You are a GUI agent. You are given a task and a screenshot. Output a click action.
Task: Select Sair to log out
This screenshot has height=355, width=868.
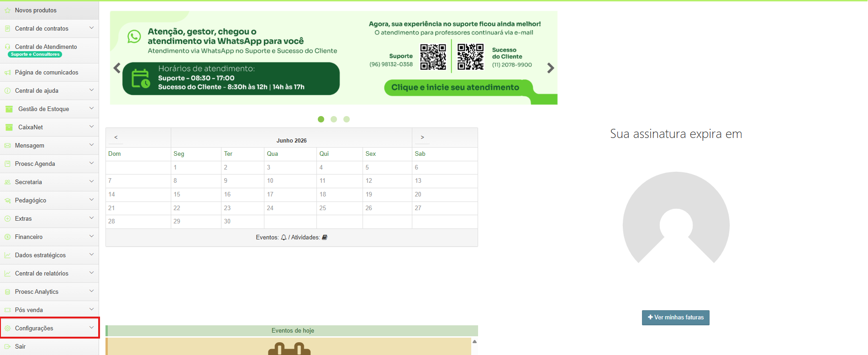(49, 346)
